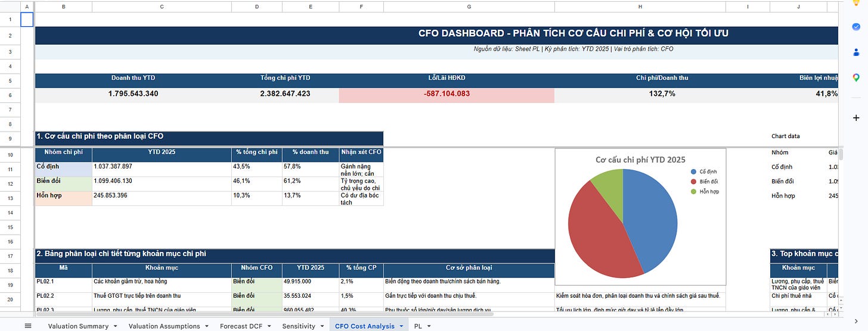Open Valuation Summary tab dropdown arrow
The image size is (868, 331).
tap(114, 326)
